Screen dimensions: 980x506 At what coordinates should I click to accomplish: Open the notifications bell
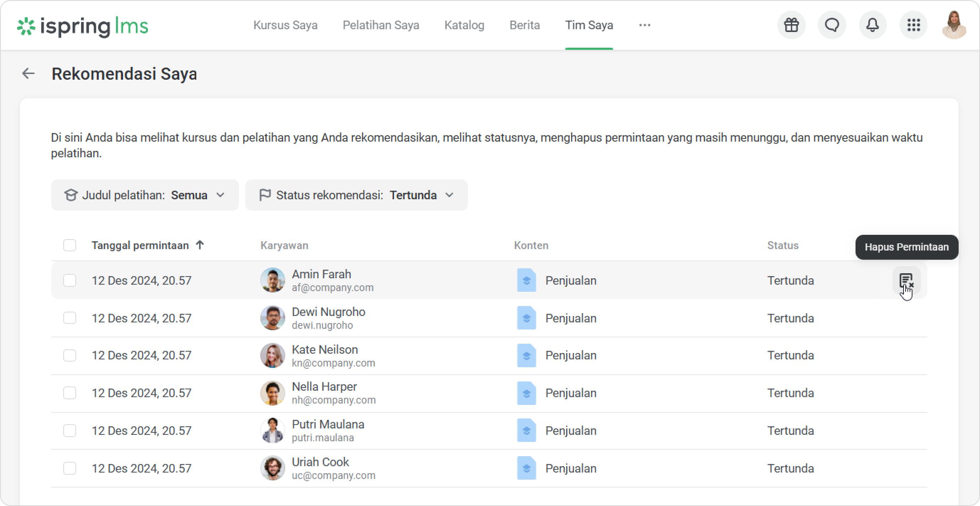(872, 25)
